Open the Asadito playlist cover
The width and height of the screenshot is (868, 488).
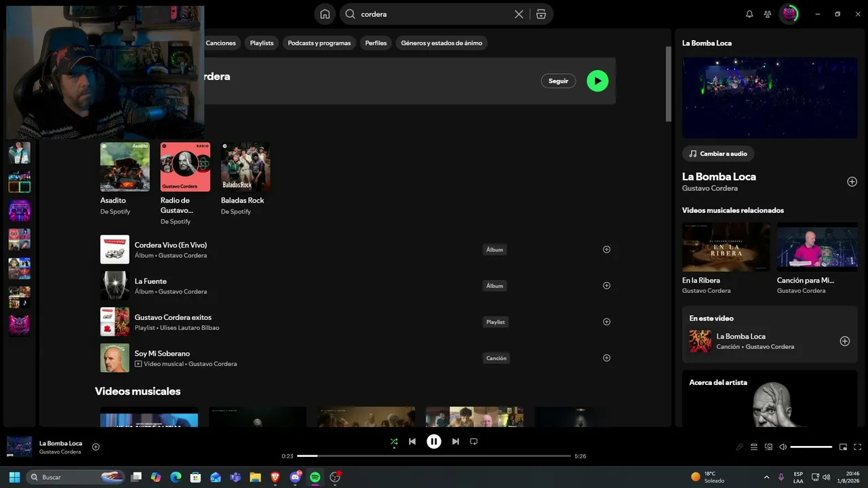click(x=125, y=167)
